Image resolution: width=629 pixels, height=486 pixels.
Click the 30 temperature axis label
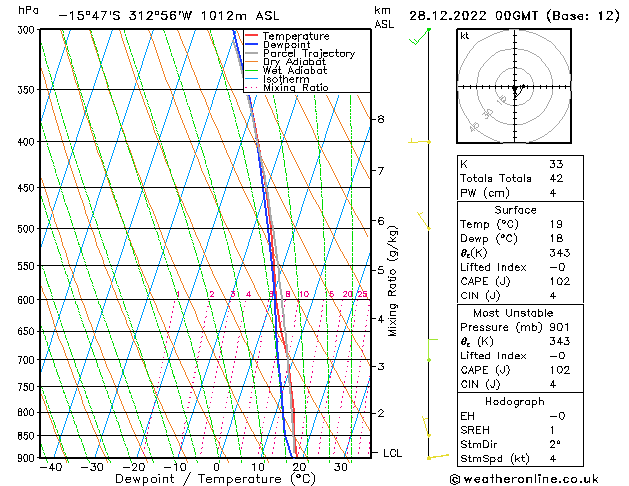[x=341, y=467]
